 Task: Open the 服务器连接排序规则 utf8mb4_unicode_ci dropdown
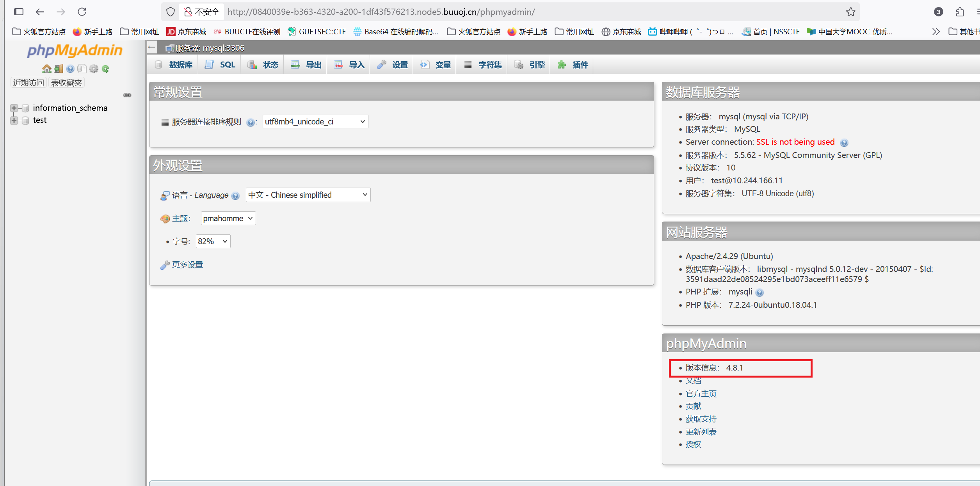coord(315,122)
